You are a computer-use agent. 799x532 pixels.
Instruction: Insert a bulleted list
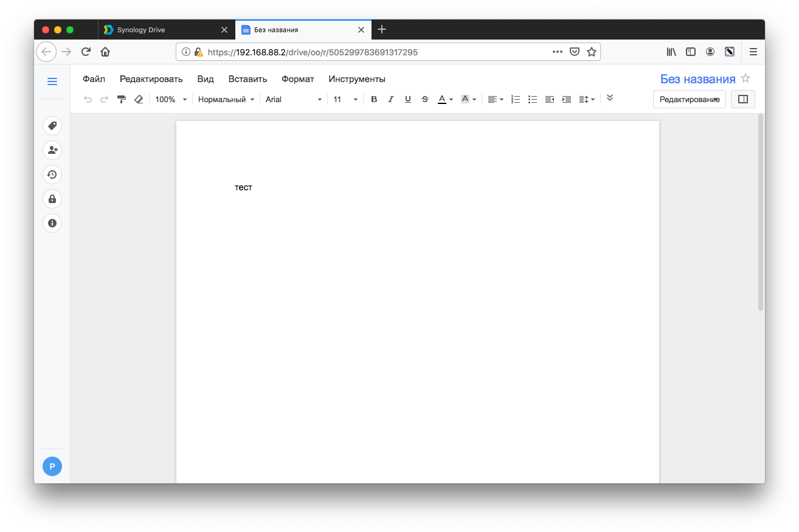click(x=533, y=99)
